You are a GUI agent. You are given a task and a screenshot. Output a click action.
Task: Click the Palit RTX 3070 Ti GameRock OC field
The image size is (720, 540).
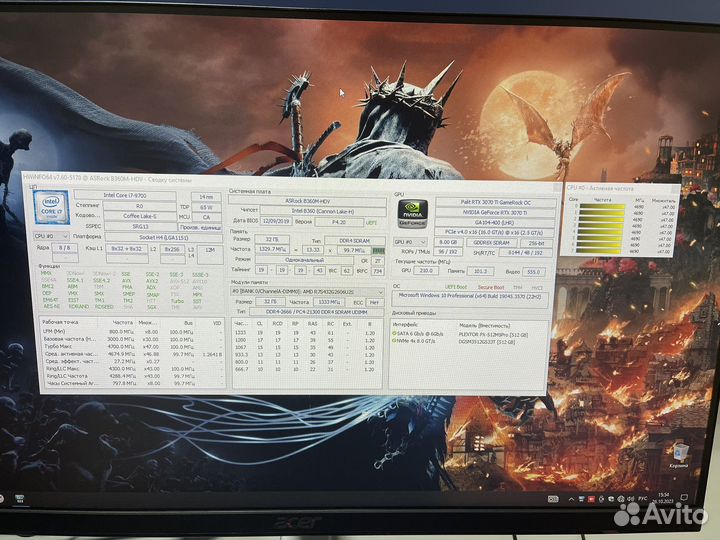[x=496, y=202]
